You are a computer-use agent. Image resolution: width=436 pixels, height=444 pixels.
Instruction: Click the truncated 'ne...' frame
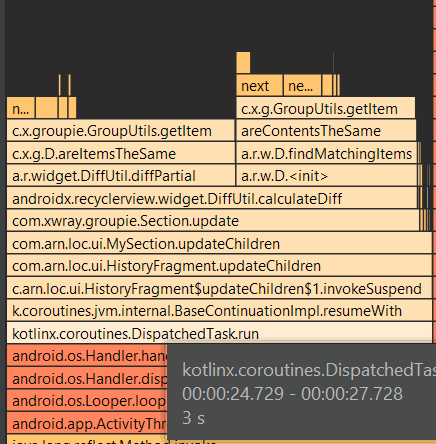click(302, 86)
